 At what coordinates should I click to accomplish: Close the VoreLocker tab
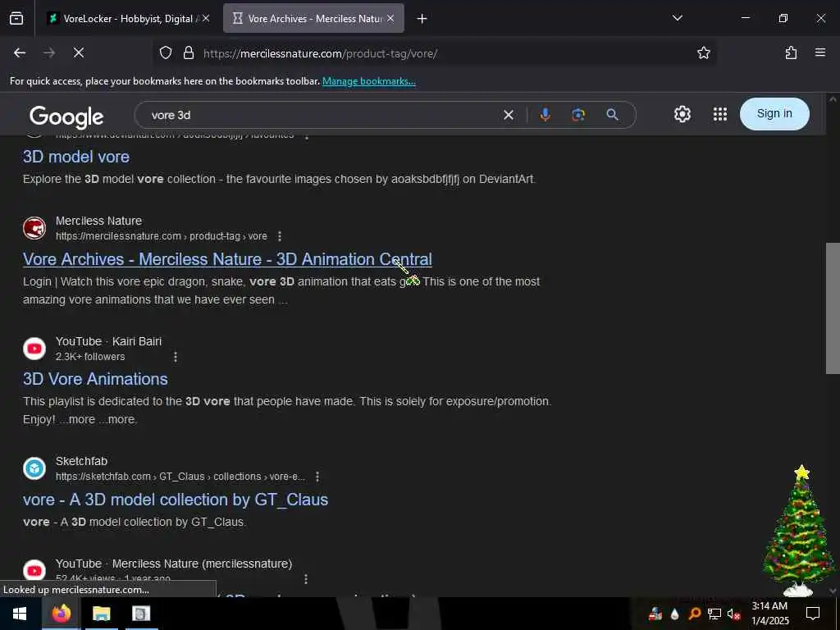[x=206, y=18]
